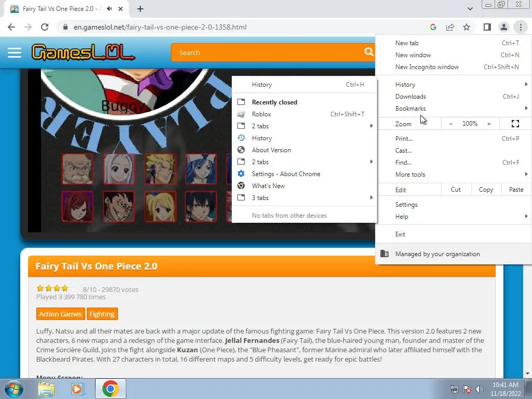Open Downloads from Chrome menu
Viewport: 532px width, 399px height.
[454, 96]
